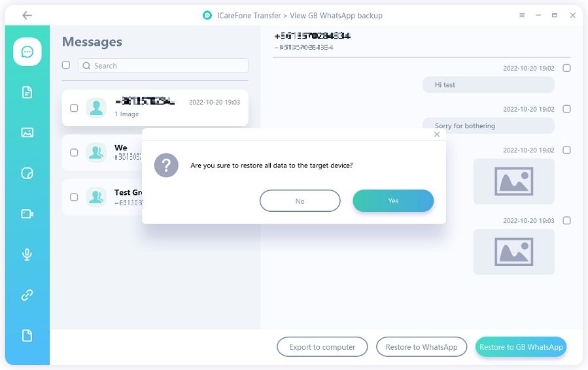The height and width of the screenshot is (370, 588).
Task: Tick the select-all checkbox beside Search
Action: click(x=66, y=65)
